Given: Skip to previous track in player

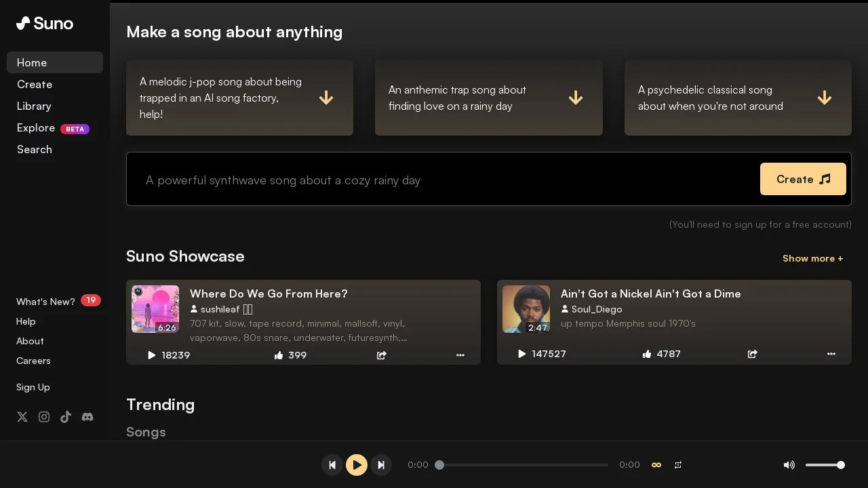Looking at the screenshot, I should point(332,465).
